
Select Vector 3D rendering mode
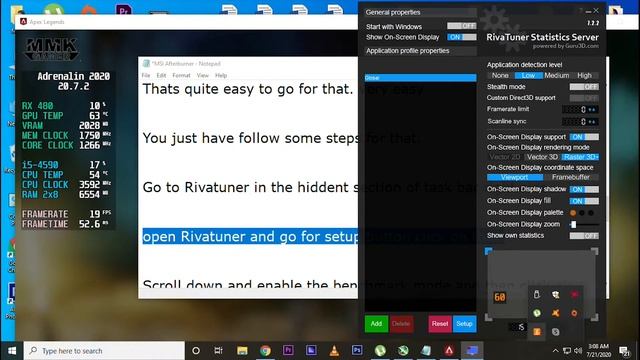coord(542,157)
